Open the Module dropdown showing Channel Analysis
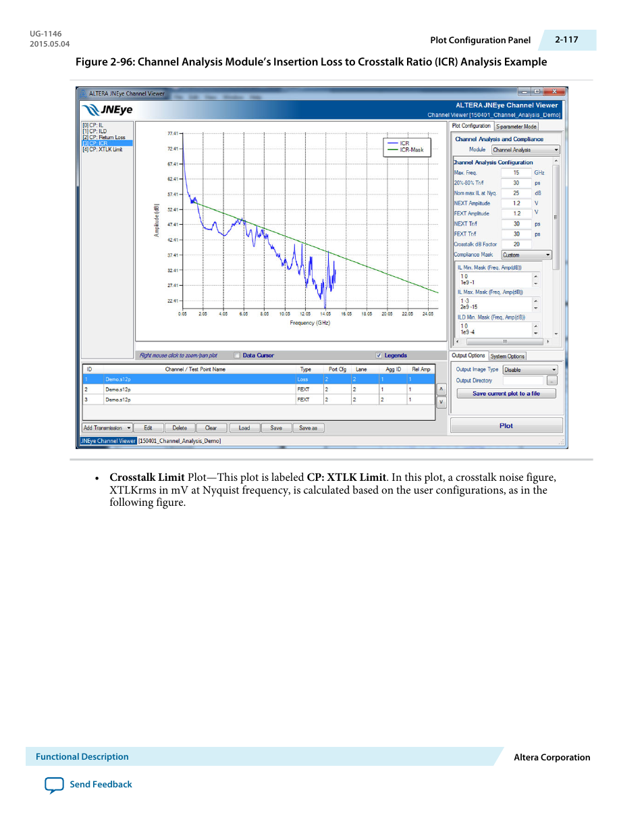 525,150
